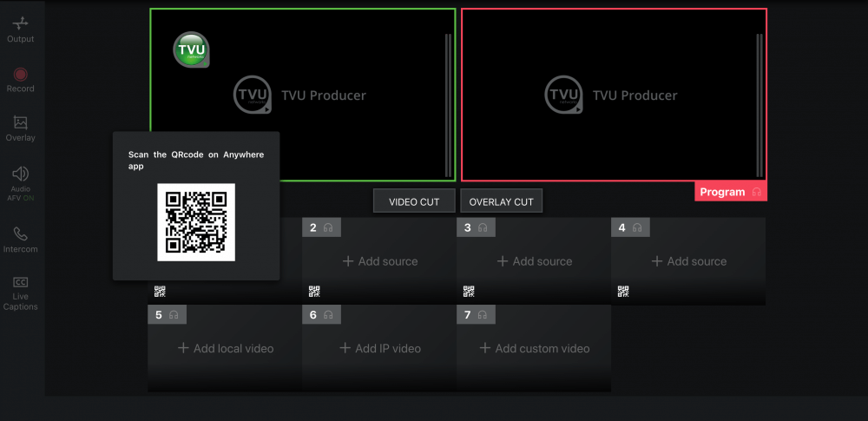The height and width of the screenshot is (421, 868).
Task: Enable Live Captions
Action: pyautogui.click(x=21, y=293)
